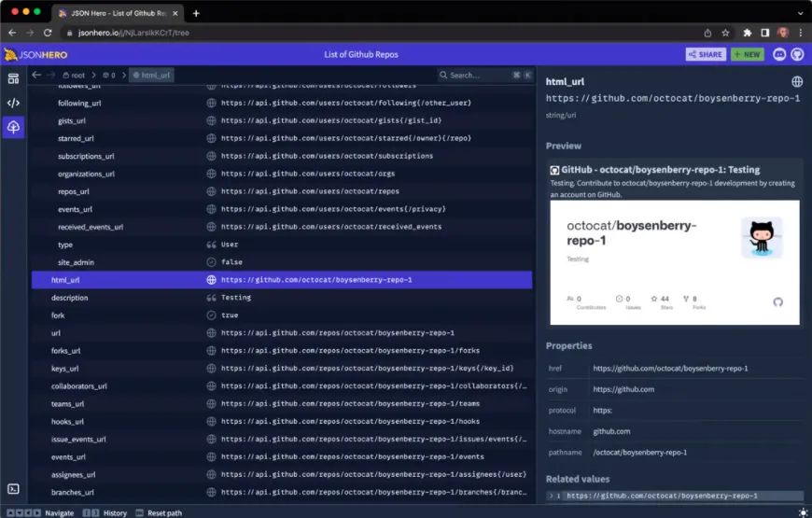Expand the related value row chevron
Viewport: 812px width, 518px height.
point(551,496)
